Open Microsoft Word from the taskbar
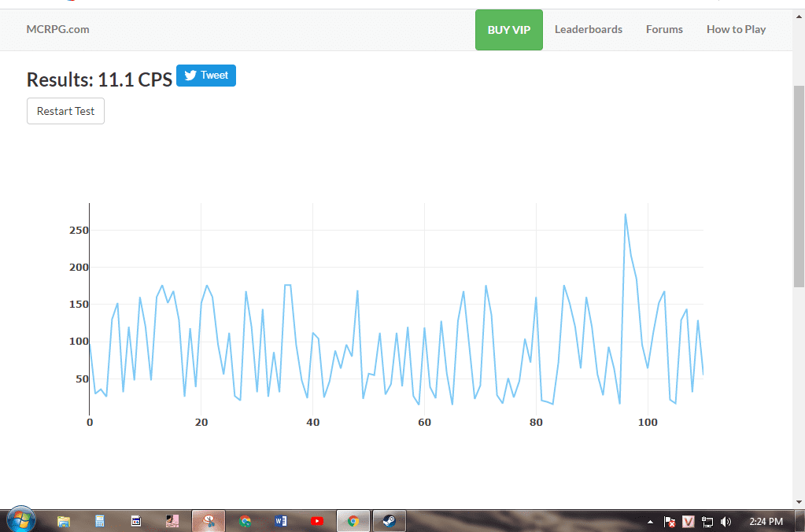This screenshot has width=805, height=532. (281, 521)
